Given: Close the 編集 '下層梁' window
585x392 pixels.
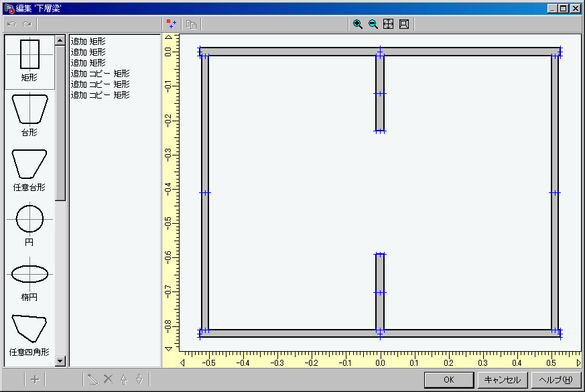Looking at the screenshot, I should 576,8.
